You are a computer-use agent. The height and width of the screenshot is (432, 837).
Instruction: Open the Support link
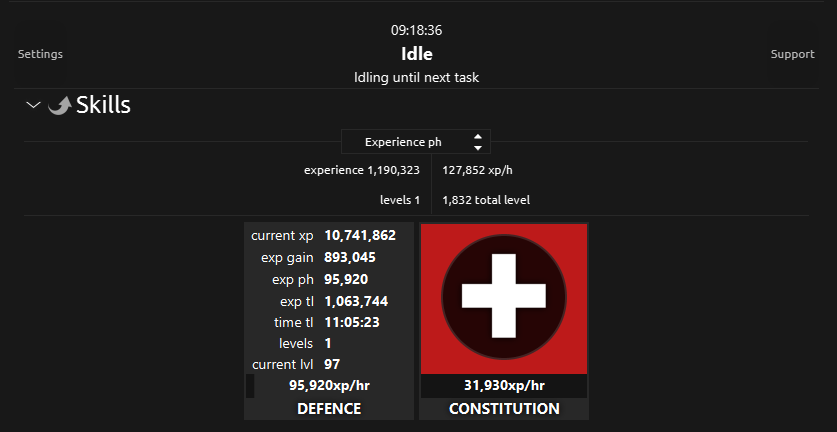pyautogui.click(x=792, y=54)
